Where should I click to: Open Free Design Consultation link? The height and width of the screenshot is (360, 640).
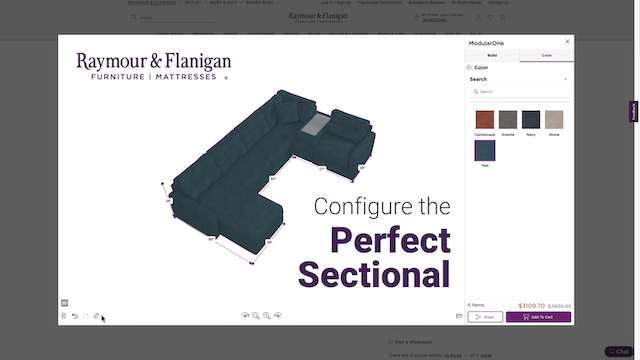tap(380, 2)
